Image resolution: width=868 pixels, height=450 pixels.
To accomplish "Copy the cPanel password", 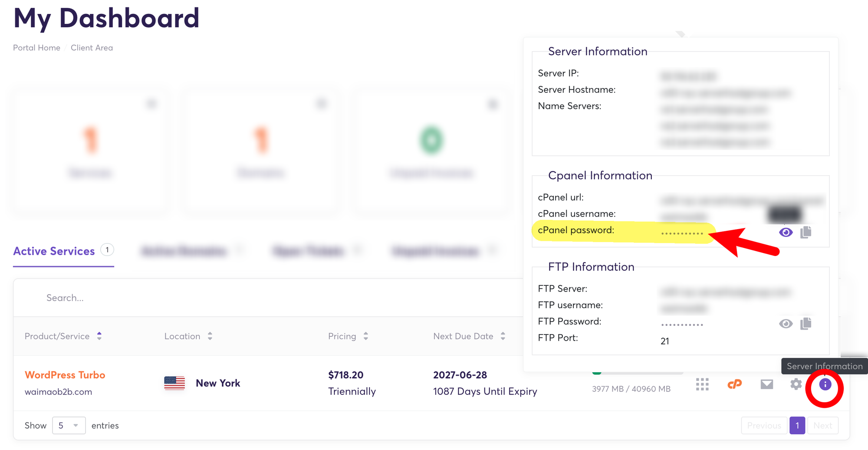I will (806, 232).
